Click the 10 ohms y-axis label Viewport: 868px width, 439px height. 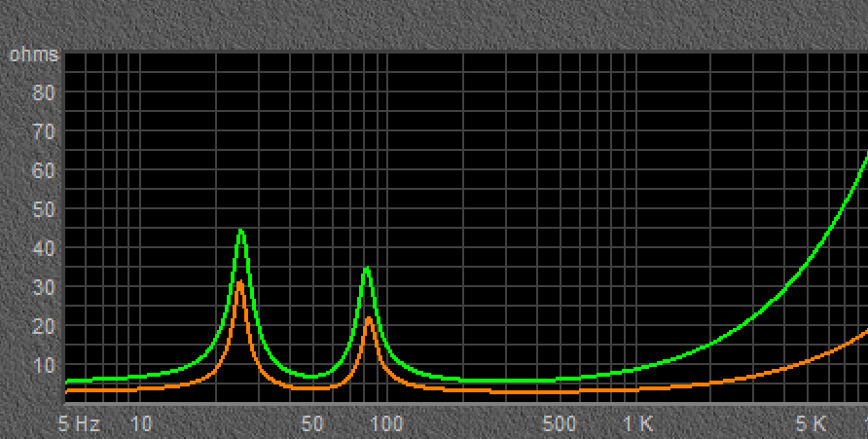coord(45,366)
